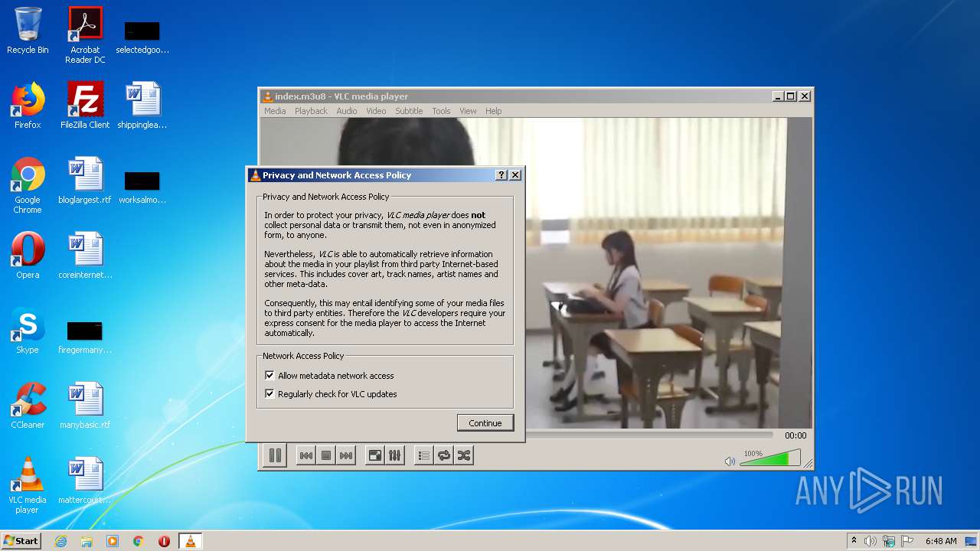Screen dimensions: 980x551
Task: Show the VLC playlist icon
Action: coord(424,455)
